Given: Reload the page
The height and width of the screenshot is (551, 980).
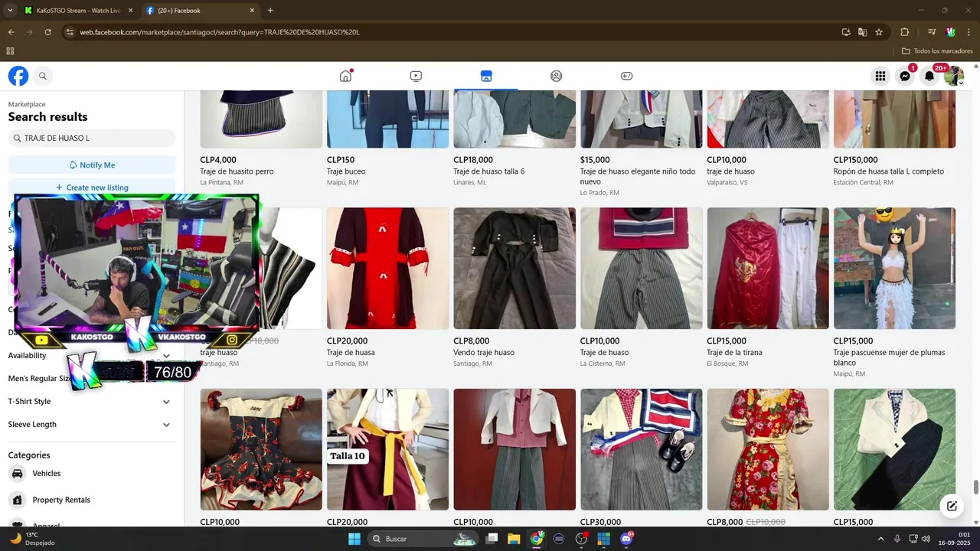Looking at the screenshot, I should tap(47, 32).
